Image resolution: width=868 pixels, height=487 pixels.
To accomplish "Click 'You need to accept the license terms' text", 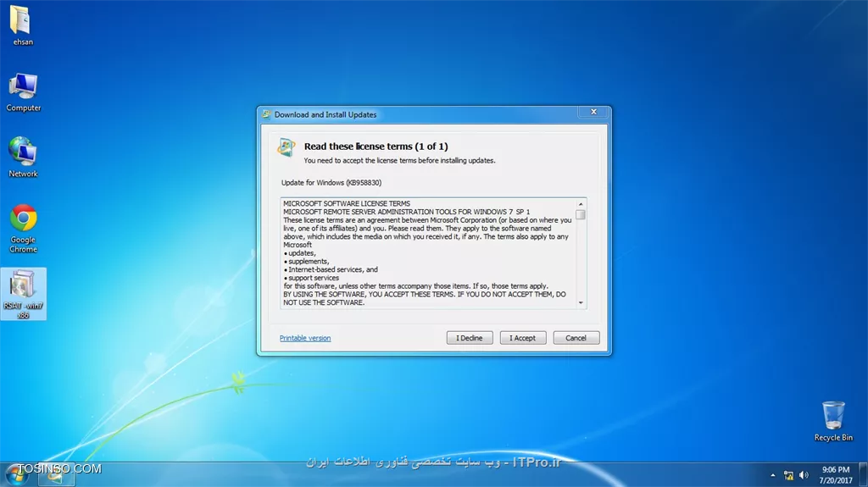I will [400, 160].
